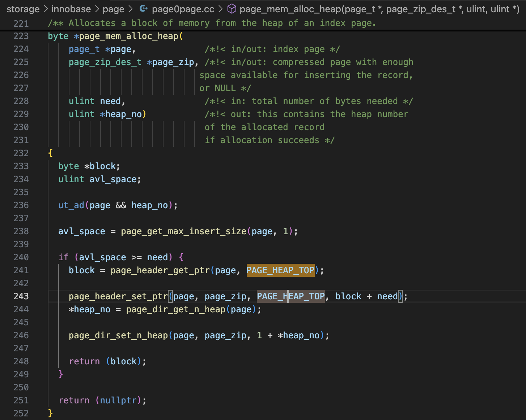Open the 'storage' breadcrumb folder

click(x=23, y=9)
